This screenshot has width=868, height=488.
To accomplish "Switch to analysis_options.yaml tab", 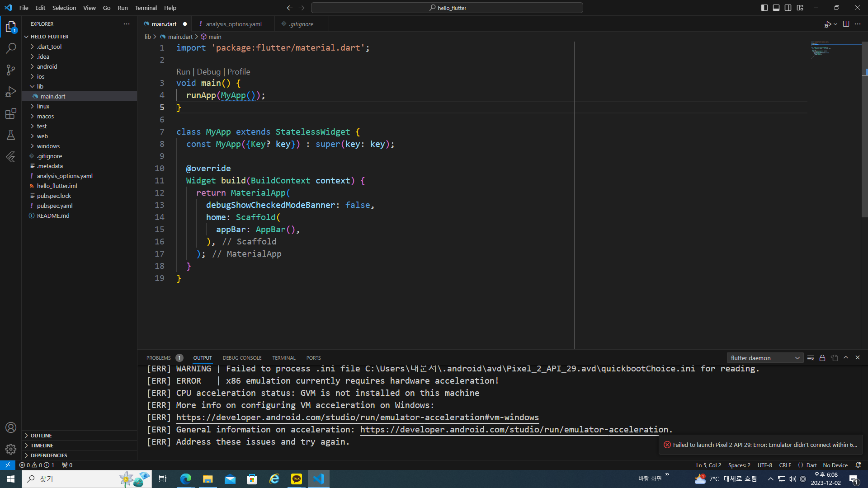I will 233,24.
